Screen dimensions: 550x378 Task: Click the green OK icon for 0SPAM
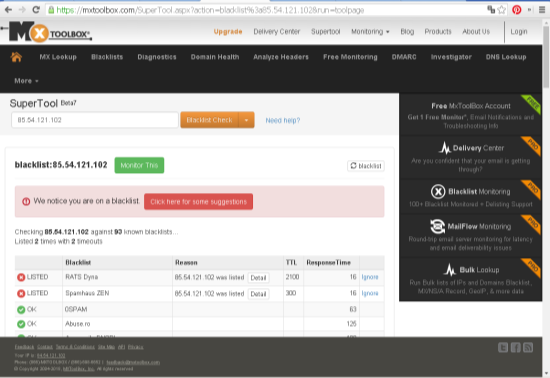tap(21, 310)
